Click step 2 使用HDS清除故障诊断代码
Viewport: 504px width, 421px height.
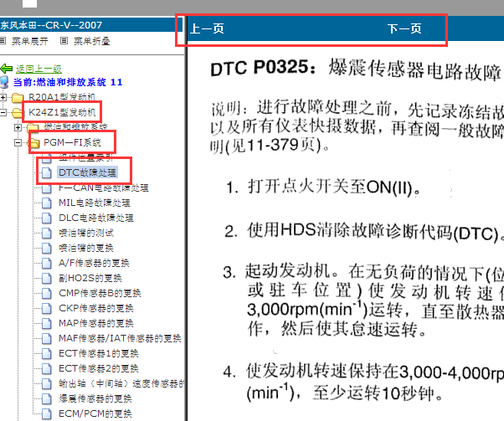364,231
